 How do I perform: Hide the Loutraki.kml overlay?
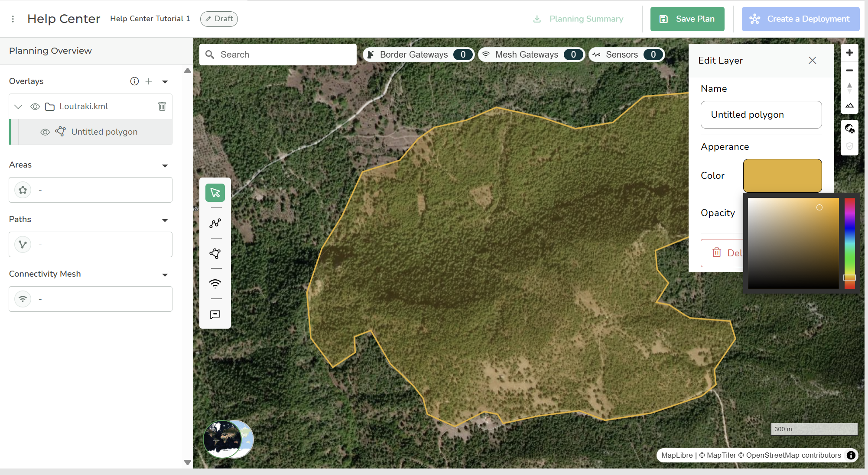click(35, 107)
